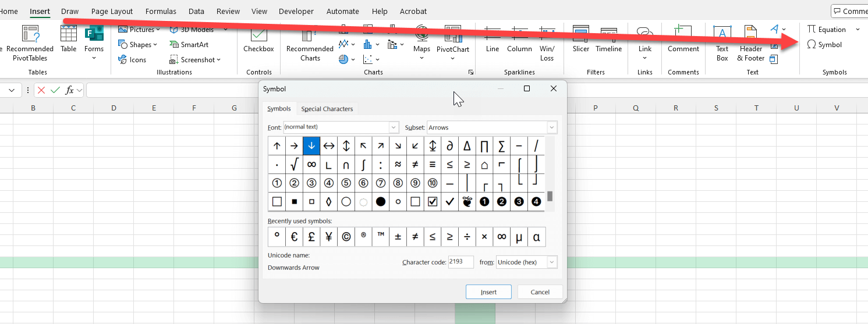Switch to the Page Layout tab

point(112,11)
